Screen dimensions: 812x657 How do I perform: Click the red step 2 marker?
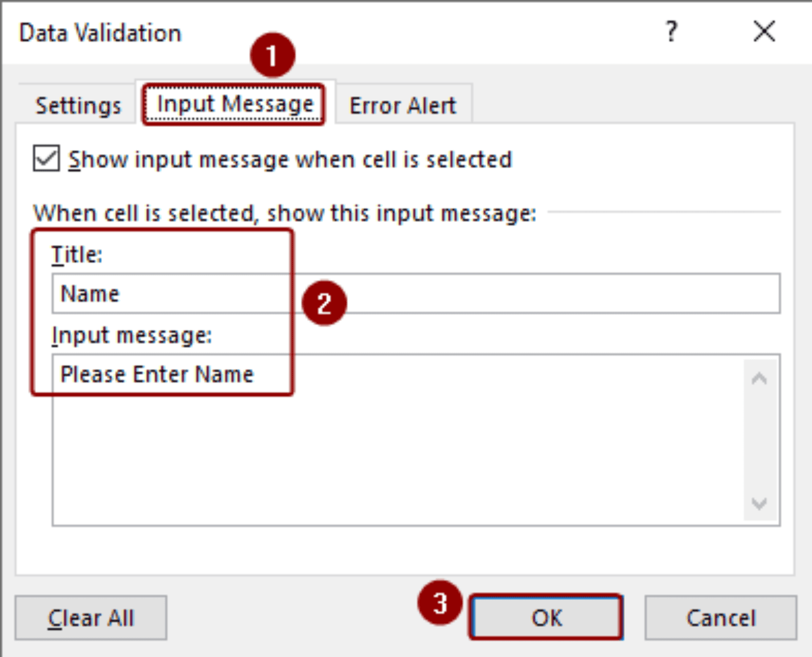click(324, 302)
